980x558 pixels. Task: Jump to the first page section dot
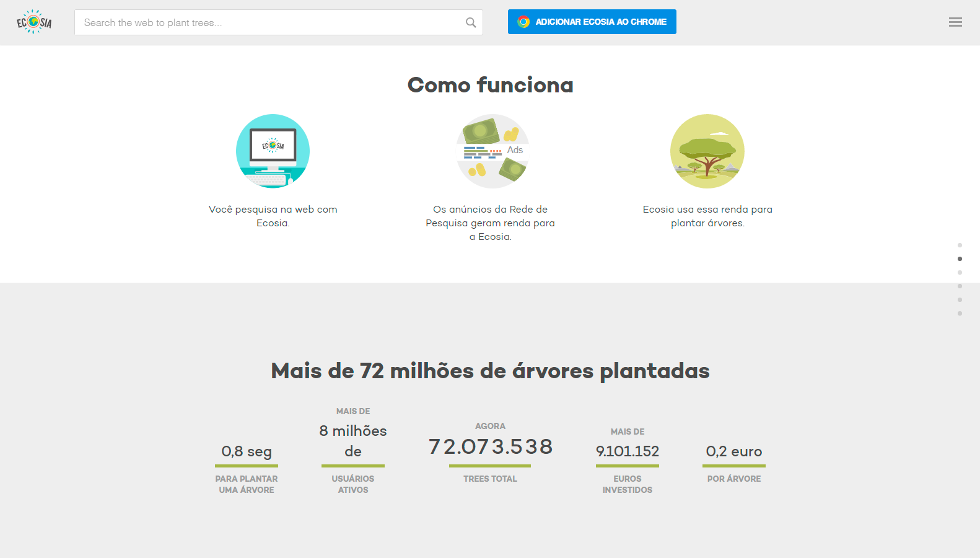960,245
